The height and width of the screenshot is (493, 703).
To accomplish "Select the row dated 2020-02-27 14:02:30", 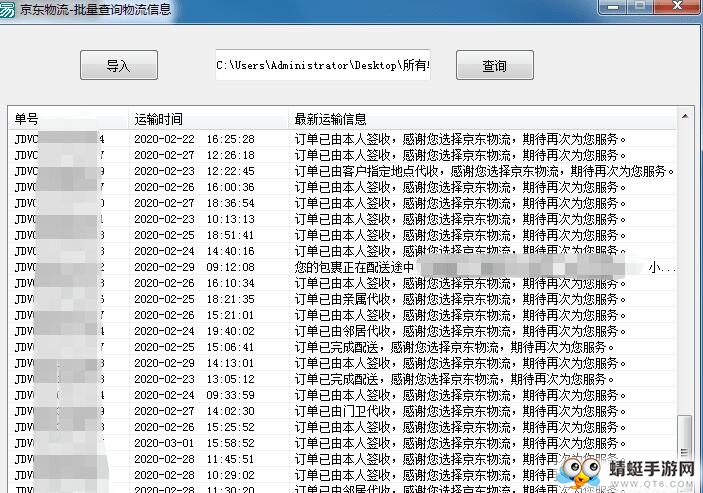I will 343,411.
